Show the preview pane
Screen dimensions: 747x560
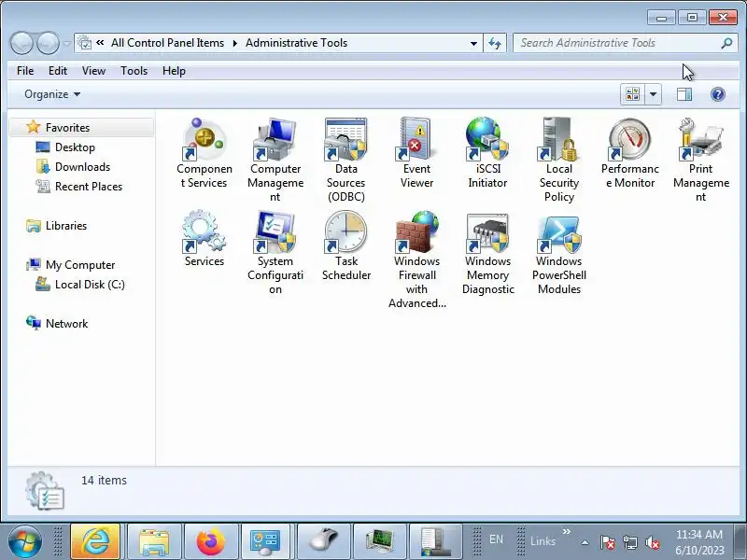pos(684,94)
